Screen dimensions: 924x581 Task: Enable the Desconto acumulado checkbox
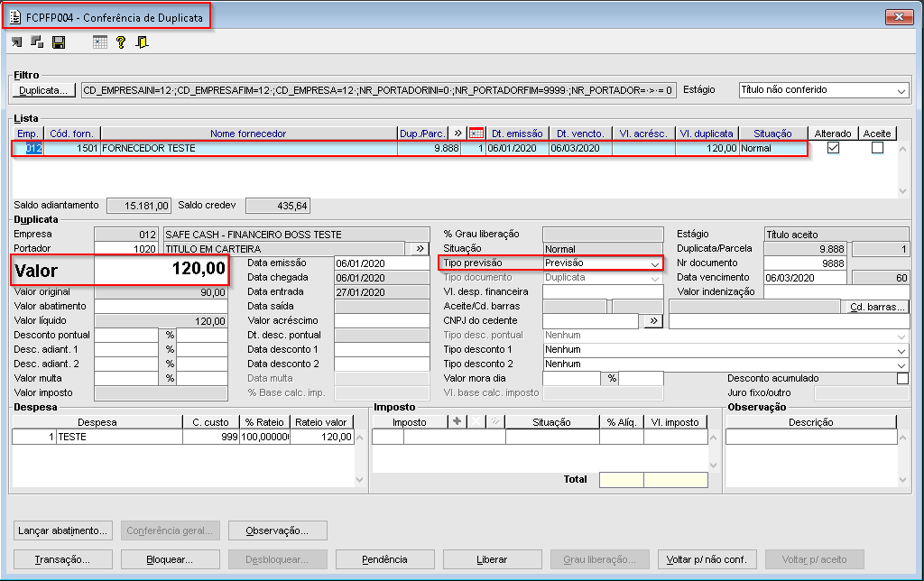(x=902, y=379)
